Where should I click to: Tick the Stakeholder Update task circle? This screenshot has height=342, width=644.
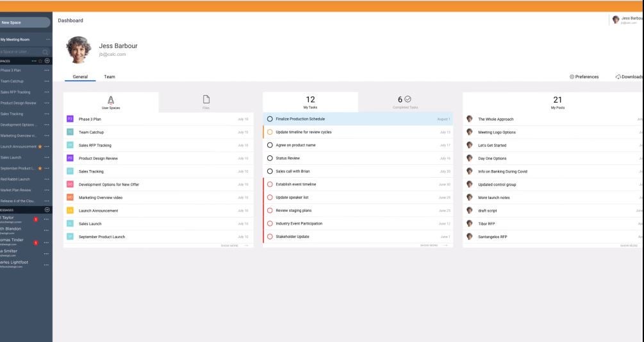pyautogui.click(x=270, y=237)
